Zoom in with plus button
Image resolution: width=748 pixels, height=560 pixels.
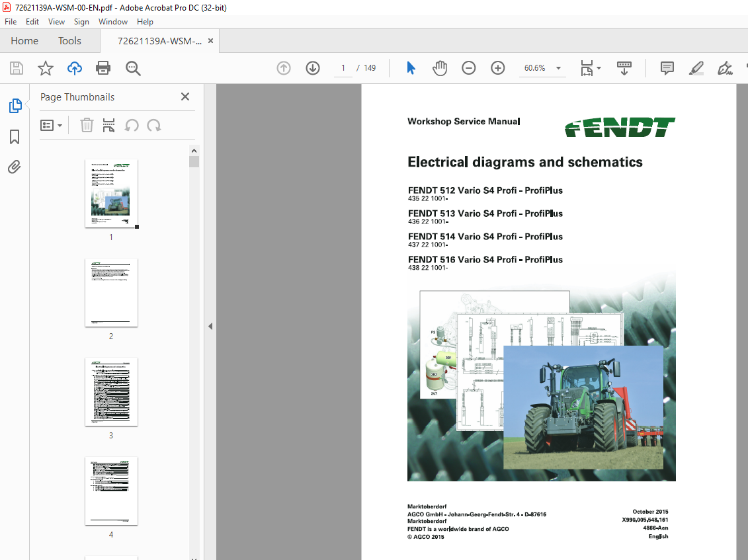tap(497, 68)
